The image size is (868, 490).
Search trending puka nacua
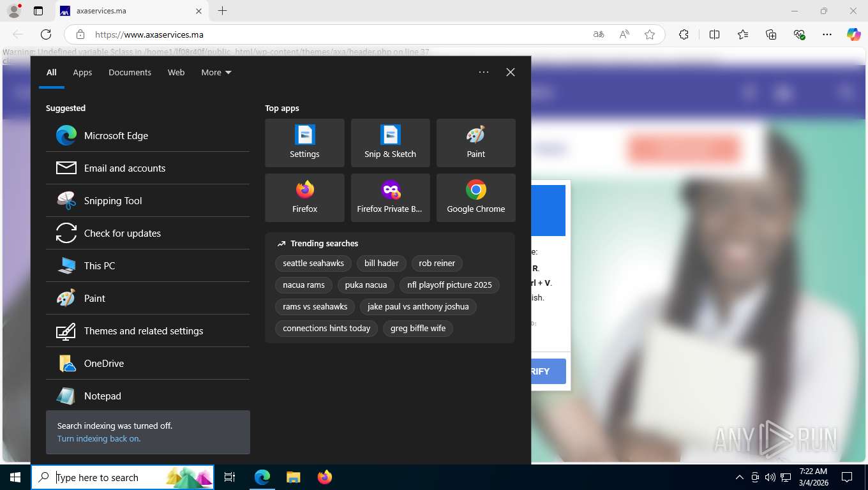pyautogui.click(x=366, y=285)
